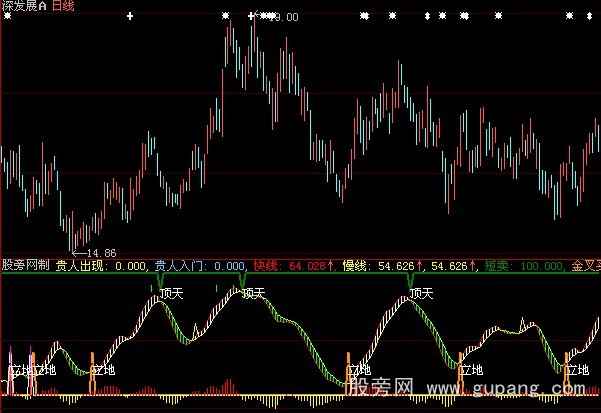Select the 日线 period label
This screenshot has height=413, width=601.
point(62,5)
